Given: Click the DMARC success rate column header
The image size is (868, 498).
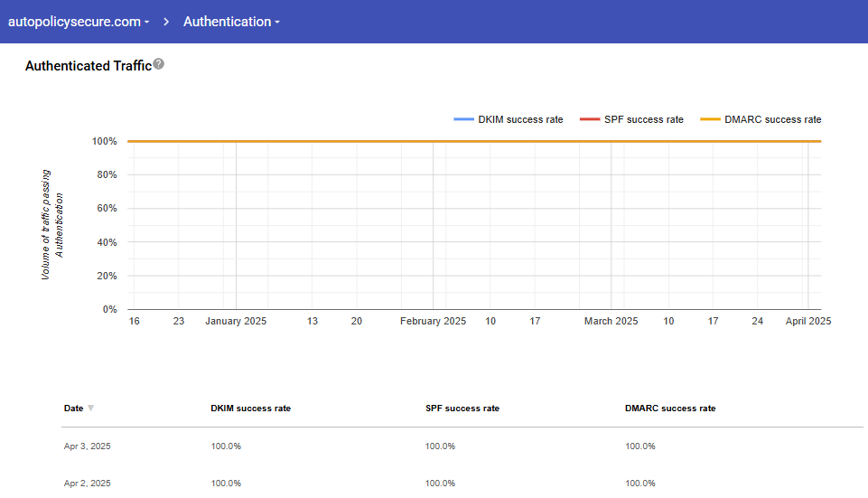Looking at the screenshot, I should [669, 409].
